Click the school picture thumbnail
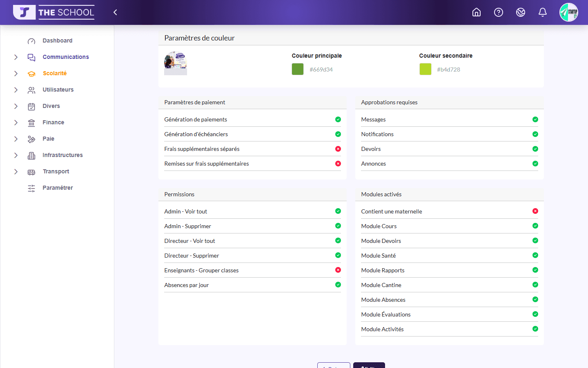Image resolution: width=588 pixels, height=368 pixels. pyautogui.click(x=176, y=63)
